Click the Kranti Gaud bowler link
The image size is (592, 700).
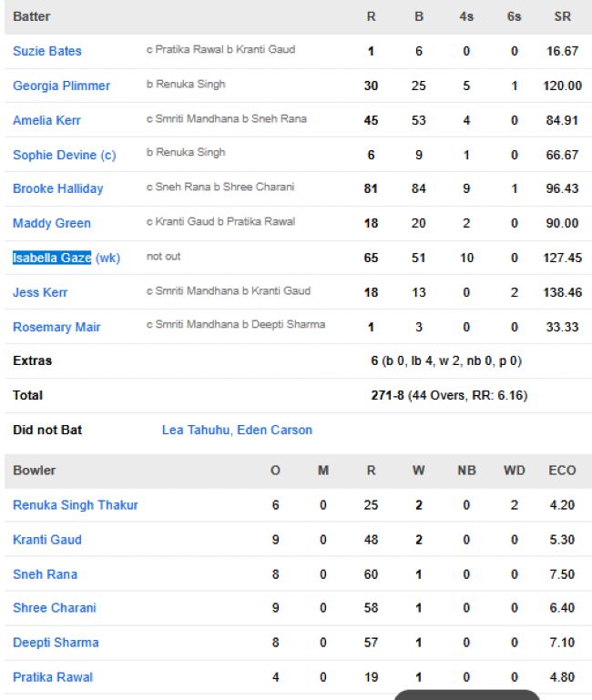(46, 540)
